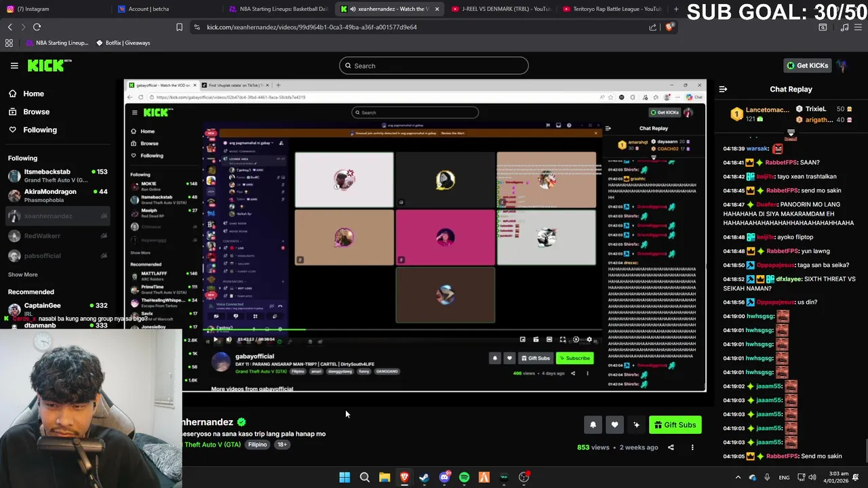Click the follow heart under outer video
Viewport: 868px width, 488px height.
pyautogui.click(x=614, y=425)
